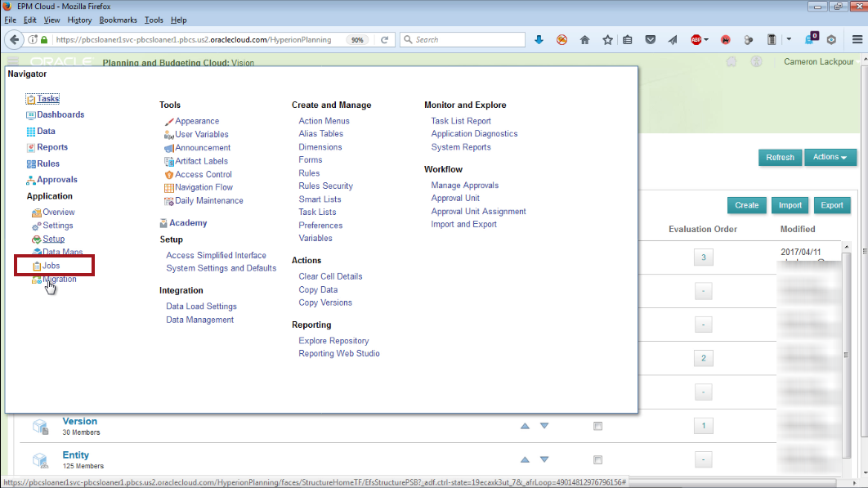Click the User Variables icon

(x=169, y=135)
